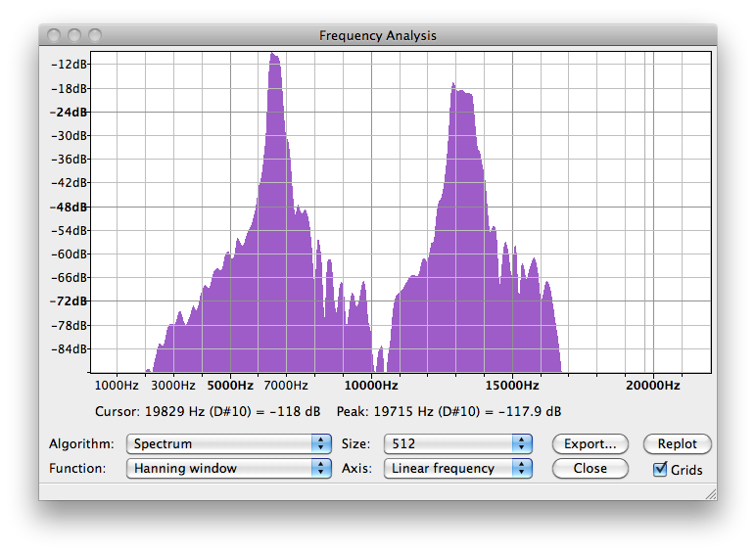Click the Function: label
The height and width of the screenshot is (554, 756).
click(77, 468)
